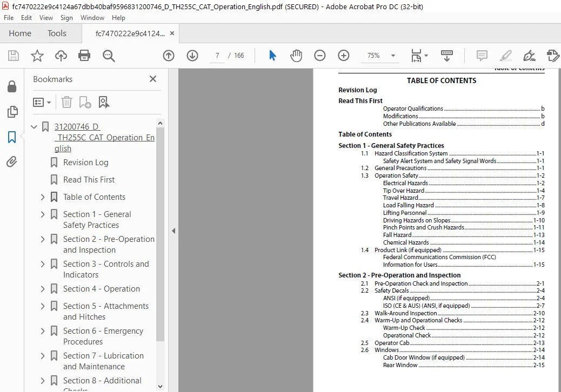Select the 31200746_D TH255C root bookmark
Viewport: 561px width, 392px height.
click(x=104, y=138)
